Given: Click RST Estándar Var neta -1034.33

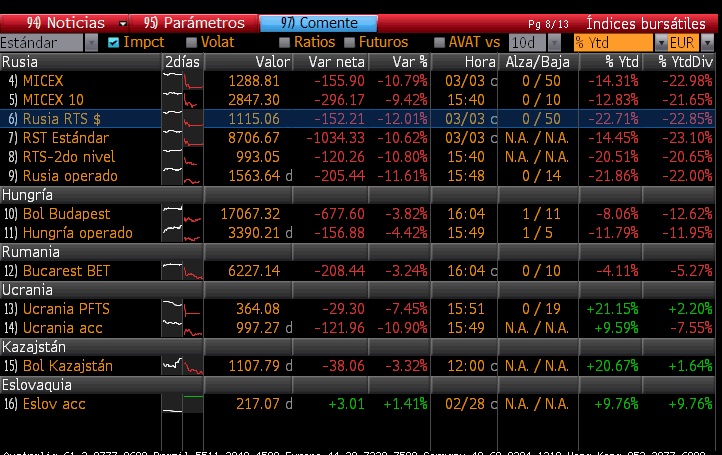Looking at the screenshot, I should click(x=335, y=138).
